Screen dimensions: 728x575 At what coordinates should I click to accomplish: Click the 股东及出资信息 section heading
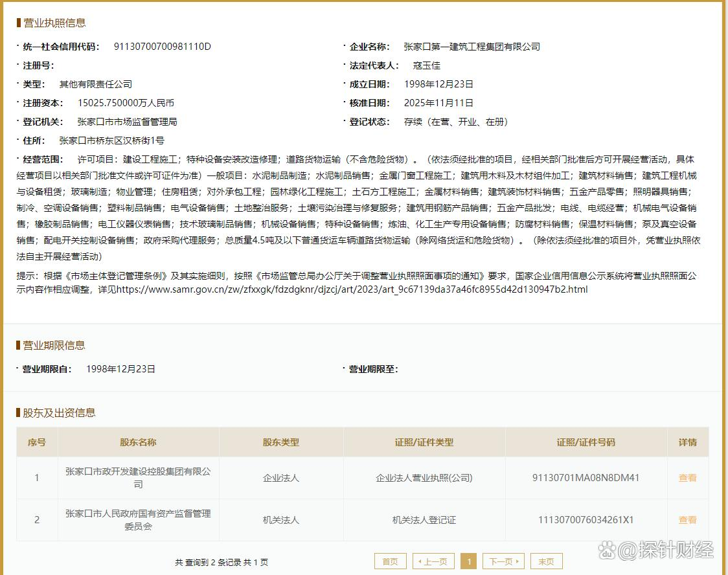(59, 412)
